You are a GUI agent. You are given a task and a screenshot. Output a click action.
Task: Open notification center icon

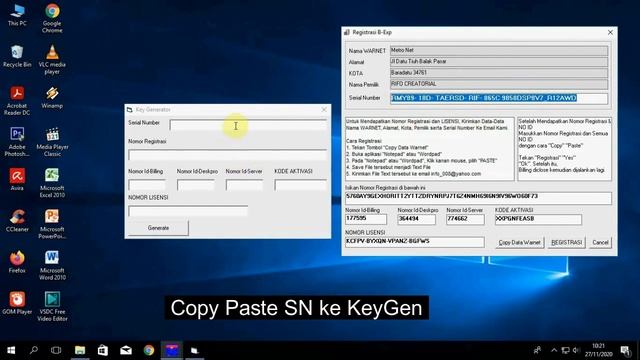tap(625, 350)
